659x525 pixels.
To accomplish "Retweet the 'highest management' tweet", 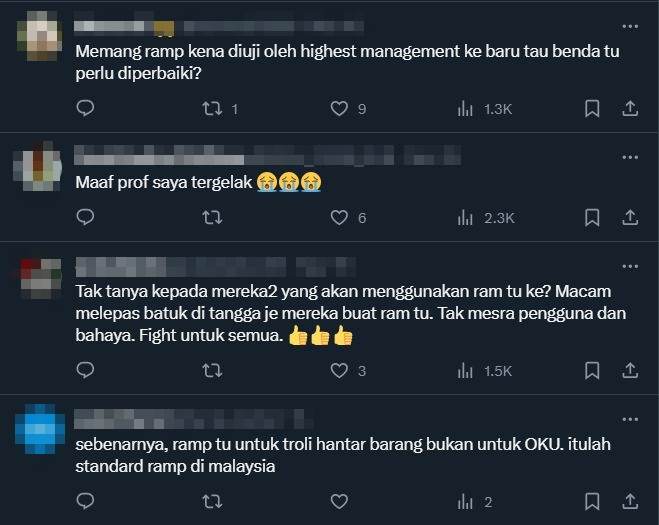I will [x=212, y=109].
